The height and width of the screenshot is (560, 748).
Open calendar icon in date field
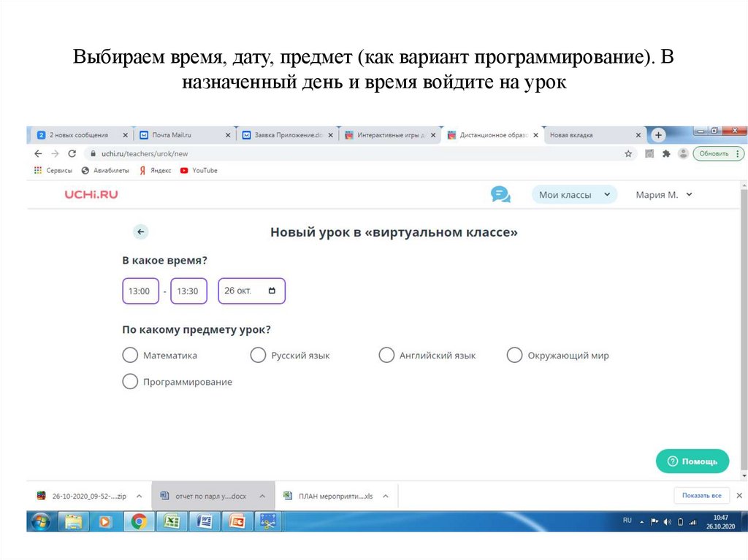pyautogui.click(x=272, y=291)
